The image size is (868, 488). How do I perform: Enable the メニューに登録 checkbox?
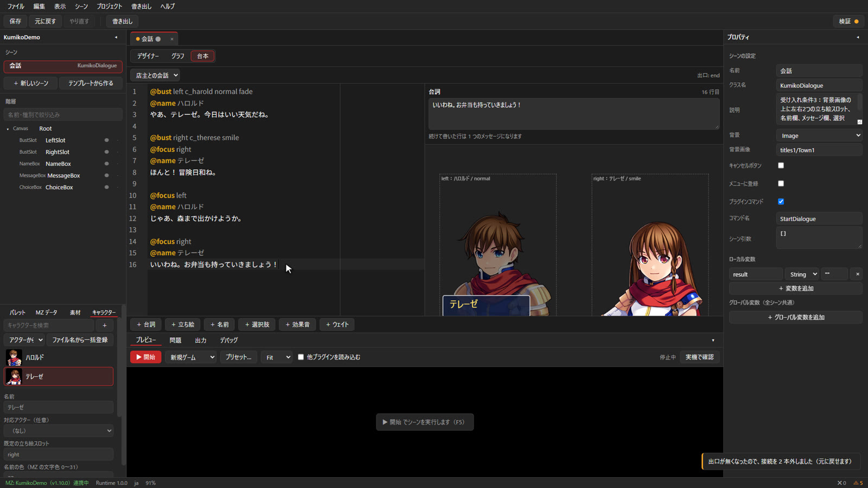781,183
